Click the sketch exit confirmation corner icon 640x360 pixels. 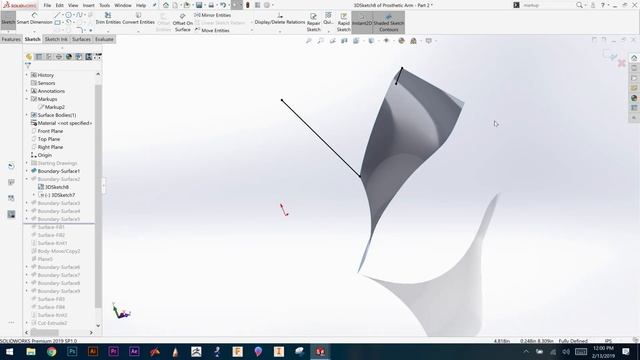(x=610, y=55)
